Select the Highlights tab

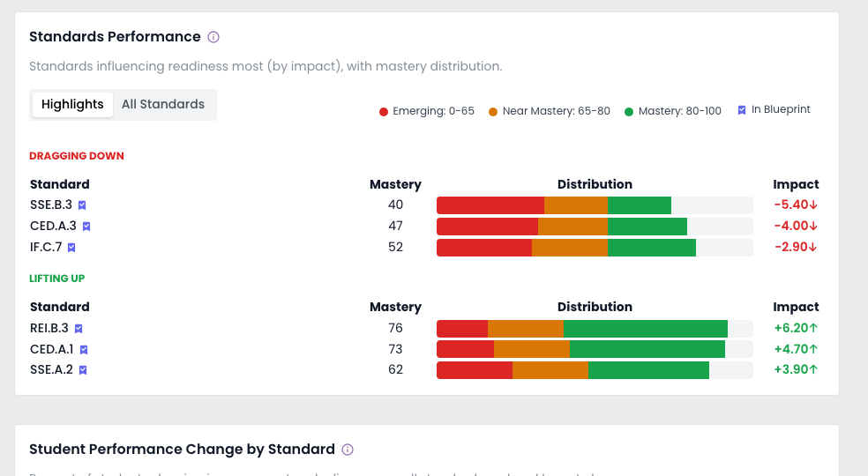click(72, 105)
